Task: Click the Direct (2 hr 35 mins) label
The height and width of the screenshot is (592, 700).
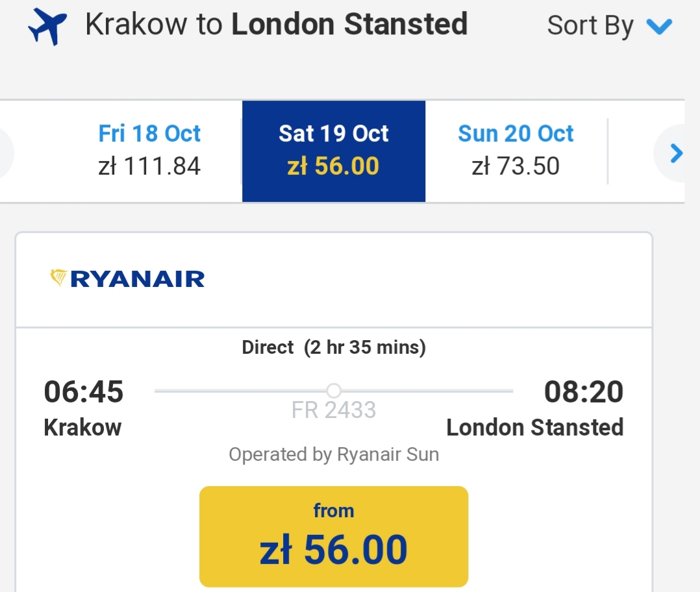Action: (x=334, y=347)
